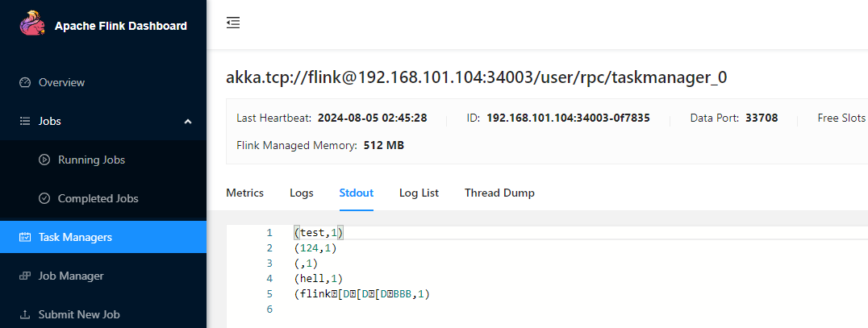Click the Apache Flink squirrel logo
Viewport: 868px width, 328px height.
32,24
